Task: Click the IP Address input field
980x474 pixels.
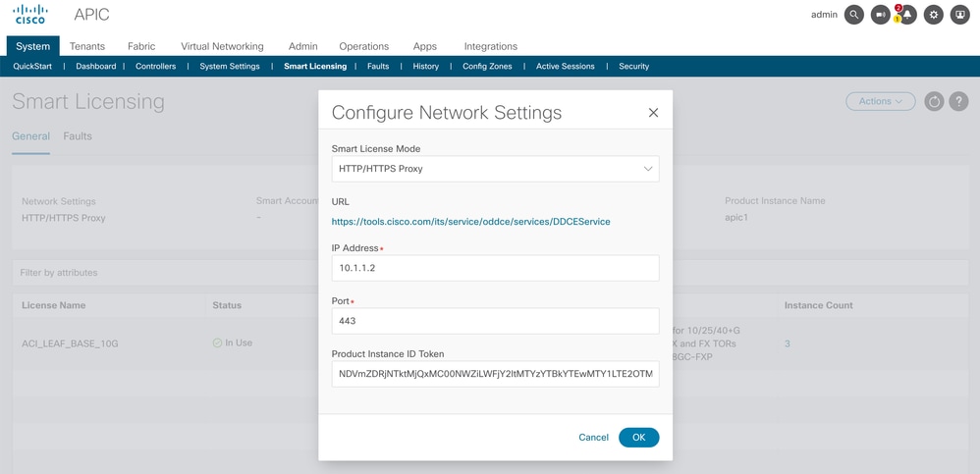Action: 495,268
